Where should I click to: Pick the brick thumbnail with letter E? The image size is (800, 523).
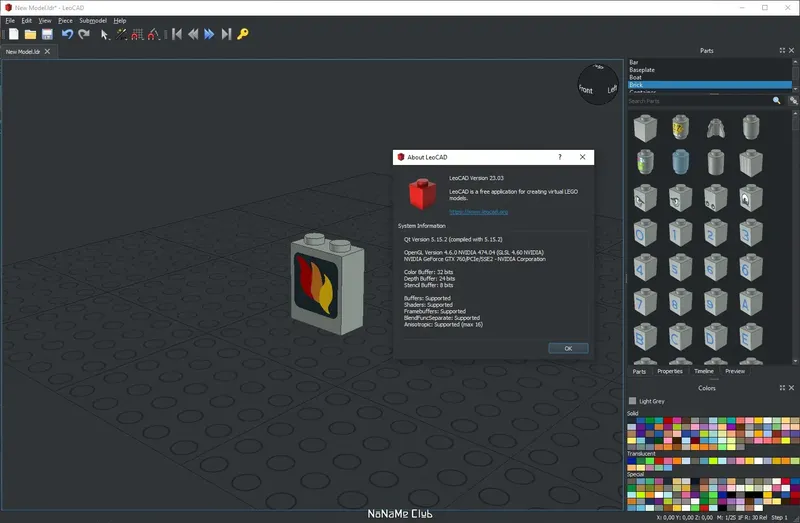(x=751, y=337)
